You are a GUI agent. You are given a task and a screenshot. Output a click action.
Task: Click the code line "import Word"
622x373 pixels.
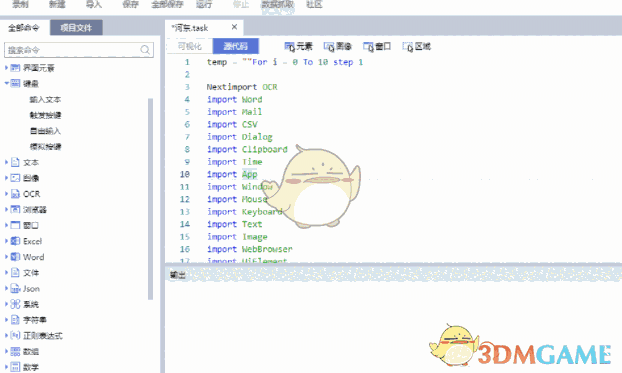pos(234,99)
